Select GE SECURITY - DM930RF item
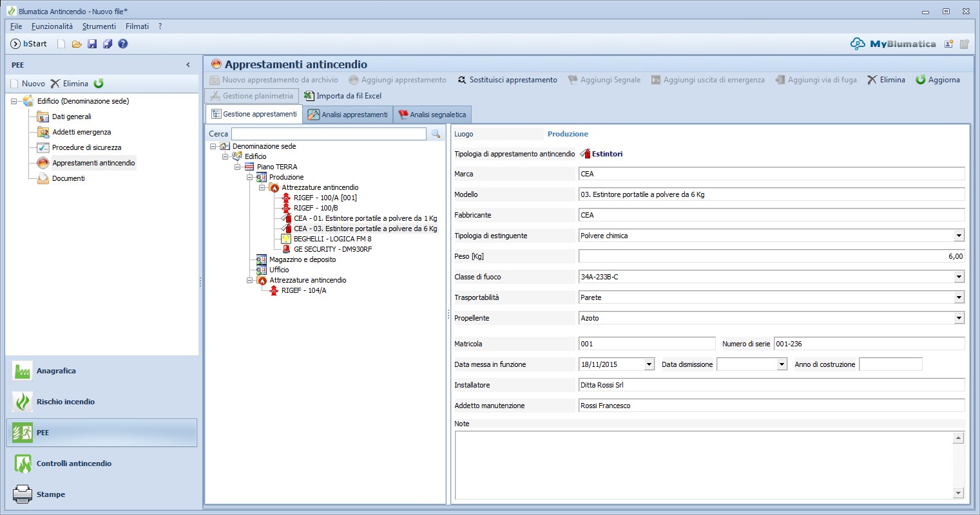The height and width of the screenshot is (515, 980). click(332, 249)
